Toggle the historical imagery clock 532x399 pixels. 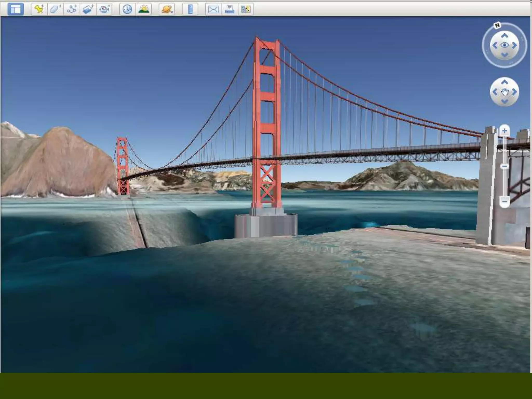[x=127, y=10]
